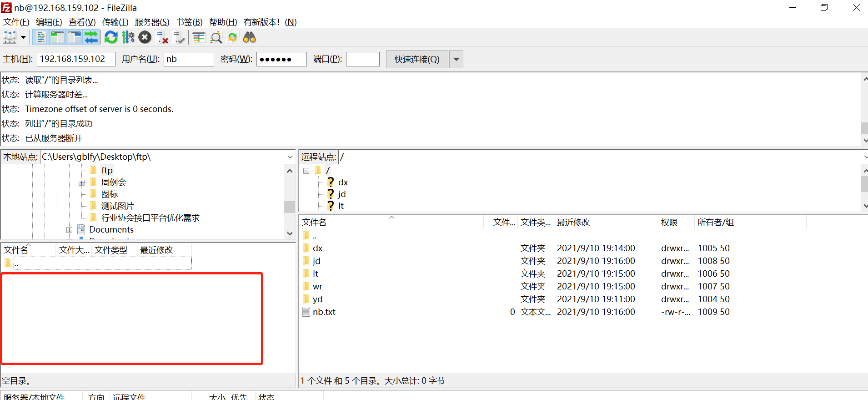
Task: Click the wr row's folder icon
Action: [306, 286]
